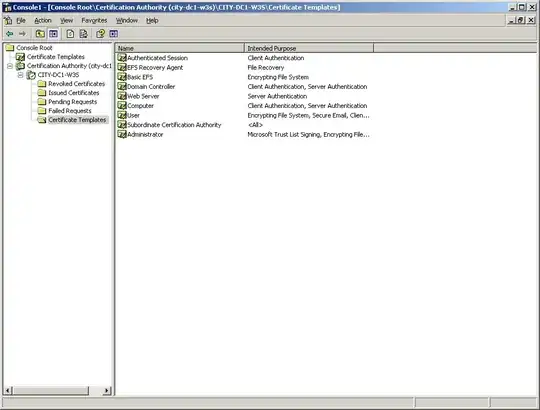Screen dimensions: 540x410
Task: Click the Pending Requests folder icon
Action: (42, 102)
